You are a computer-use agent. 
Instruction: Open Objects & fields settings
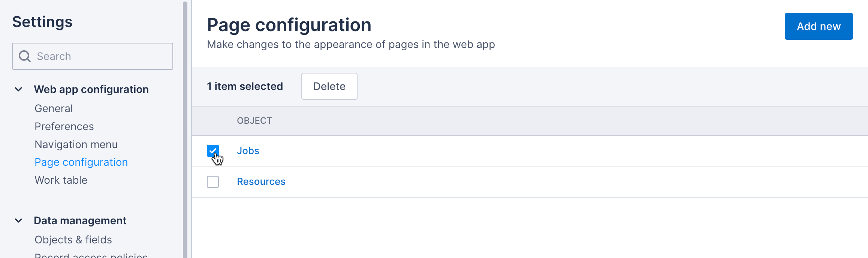73,240
